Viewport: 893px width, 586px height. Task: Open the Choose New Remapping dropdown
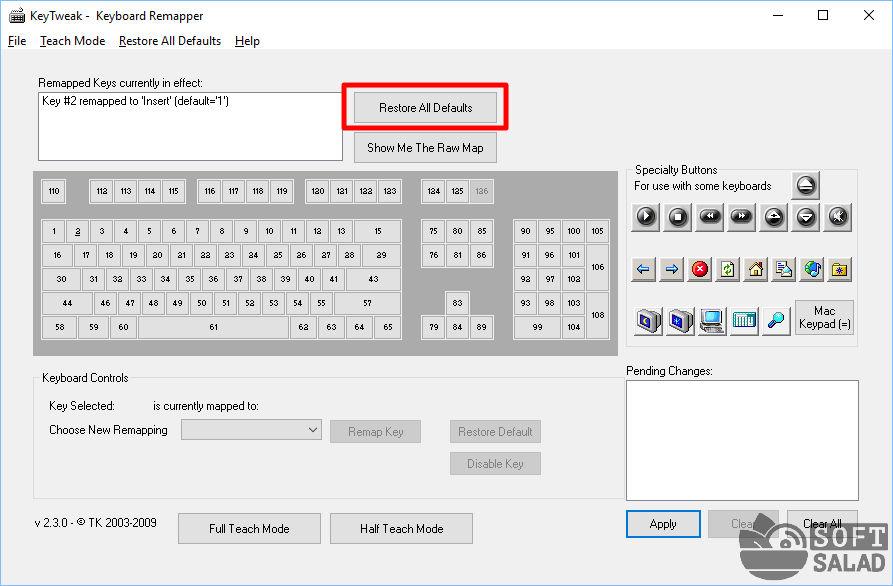click(250, 430)
